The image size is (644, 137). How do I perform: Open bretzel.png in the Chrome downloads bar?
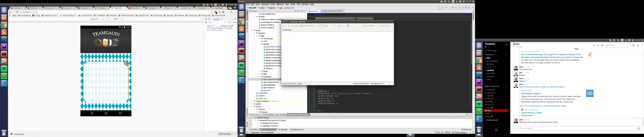coord(19,134)
